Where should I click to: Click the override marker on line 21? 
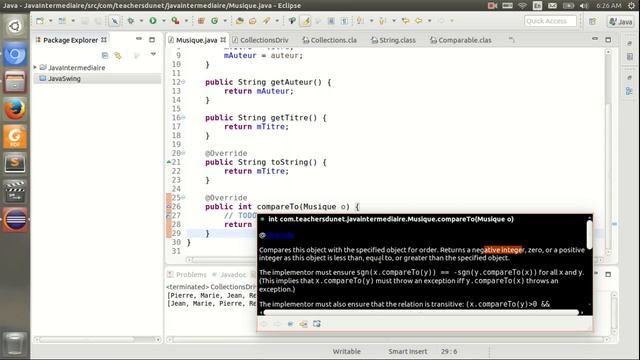point(169,162)
